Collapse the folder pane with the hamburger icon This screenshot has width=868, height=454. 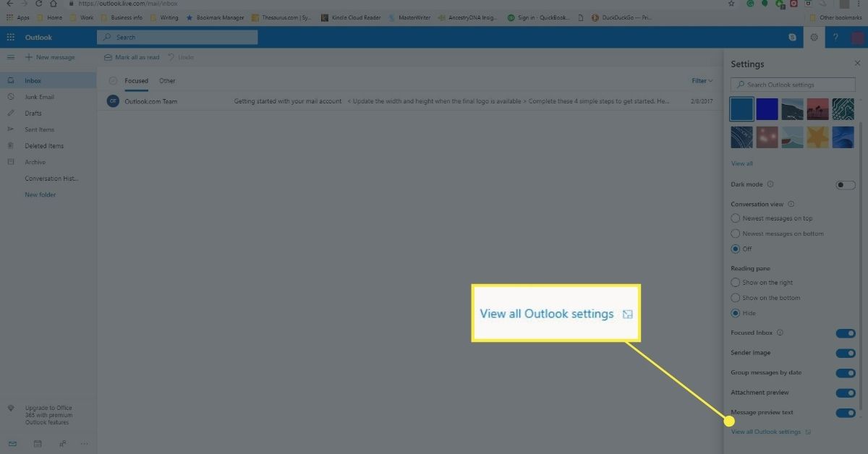point(10,57)
